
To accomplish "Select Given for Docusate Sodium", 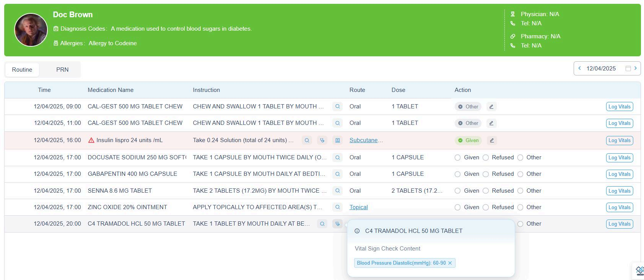I will [x=458, y=158].
